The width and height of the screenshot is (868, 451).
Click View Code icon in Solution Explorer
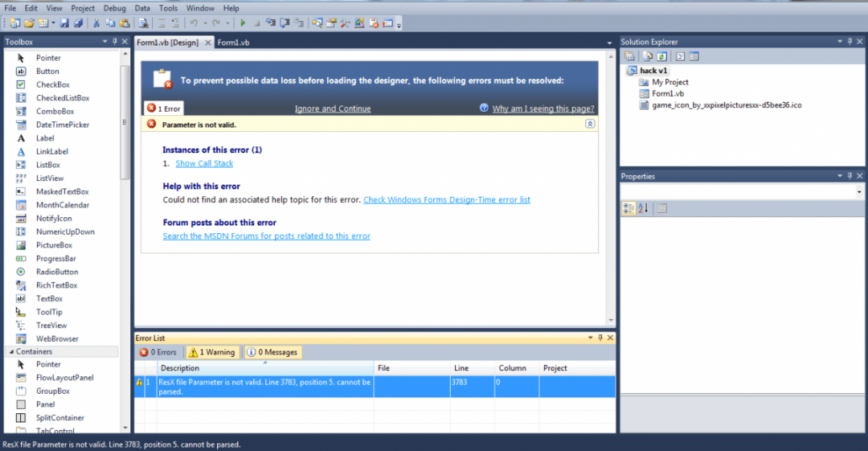coord(680,56)
